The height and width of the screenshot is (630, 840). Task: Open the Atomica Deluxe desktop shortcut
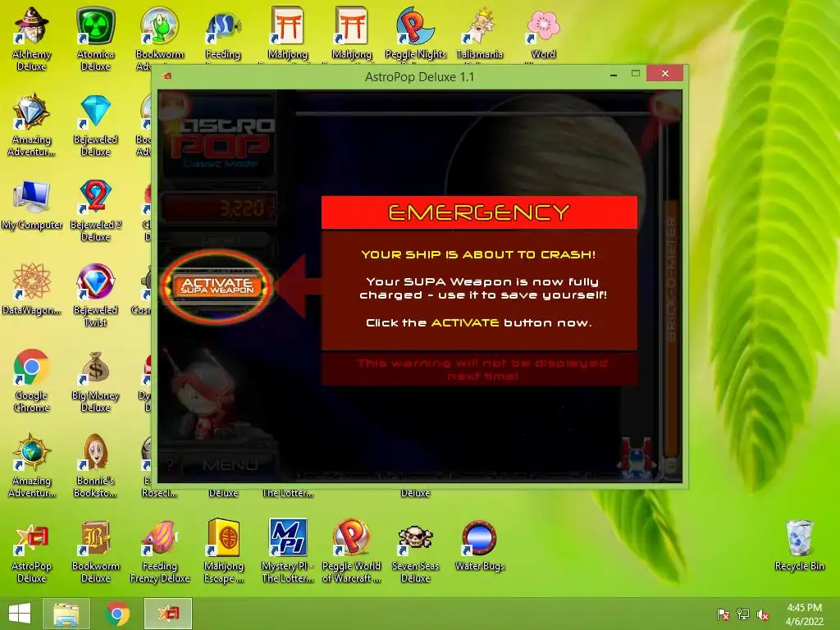(x=95, y=39)
